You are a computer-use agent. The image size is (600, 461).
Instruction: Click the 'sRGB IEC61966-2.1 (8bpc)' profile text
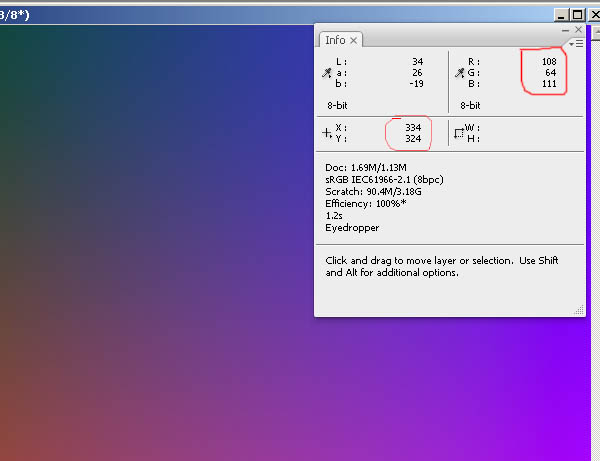(384, 179)
